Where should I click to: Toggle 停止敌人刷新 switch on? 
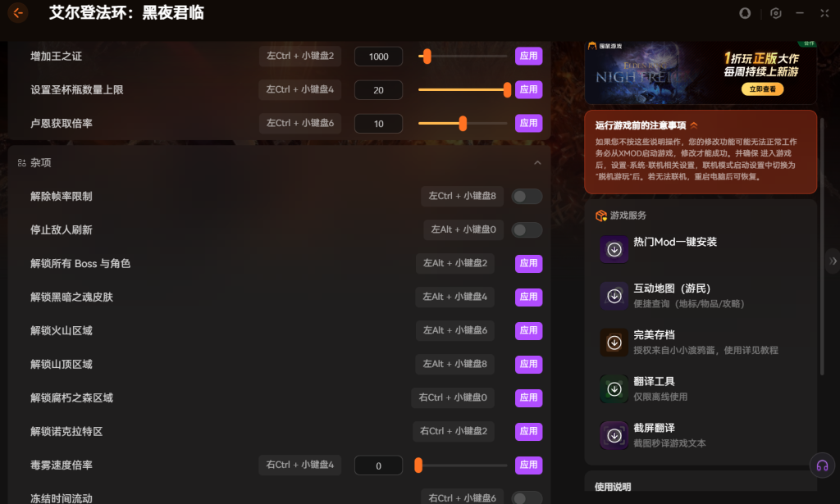coord(527,230)
